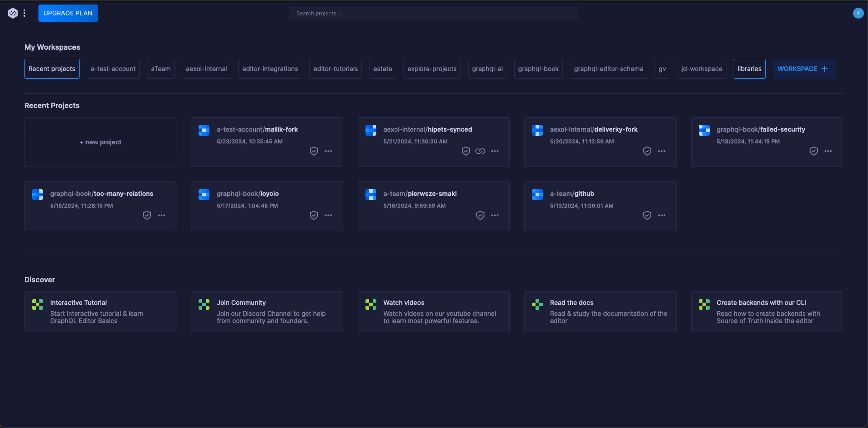Click project icon of a-team/github
Screen dimensions: 868x428
[x=537, y=195]
